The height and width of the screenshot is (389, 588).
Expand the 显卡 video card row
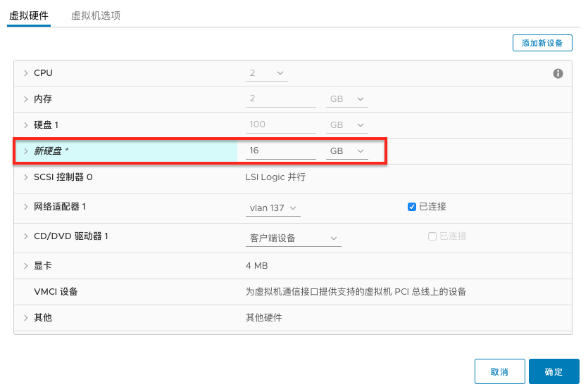click(26, 266)
